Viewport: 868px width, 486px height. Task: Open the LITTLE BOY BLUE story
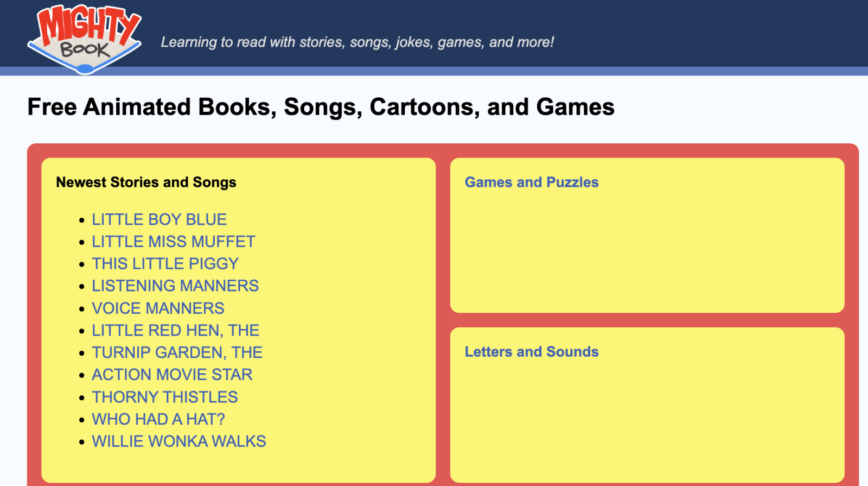[159, 219]
